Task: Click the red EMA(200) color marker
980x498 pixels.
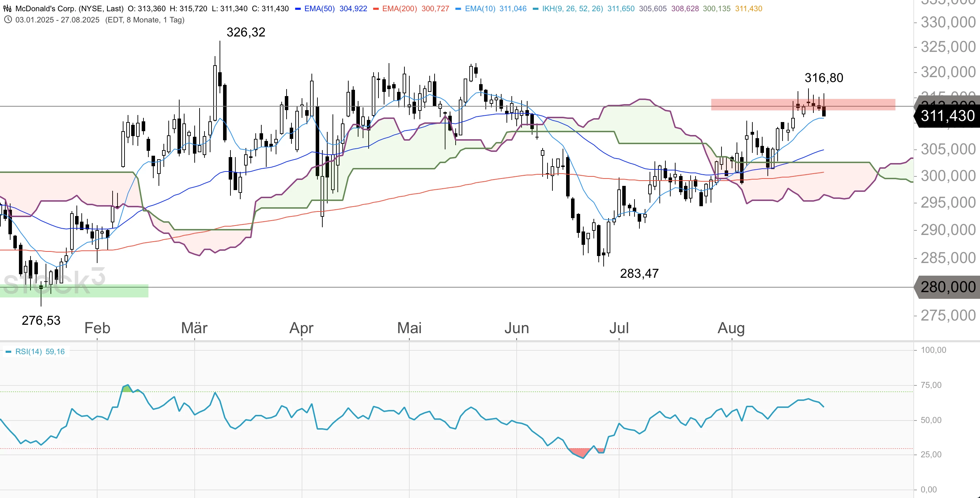Action: click(376, 9)
